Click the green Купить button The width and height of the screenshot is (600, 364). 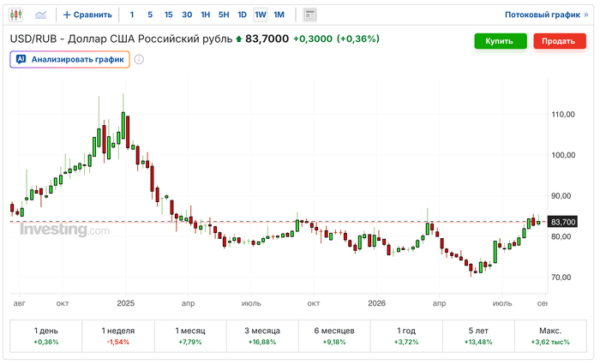click(x=501, y=41)
